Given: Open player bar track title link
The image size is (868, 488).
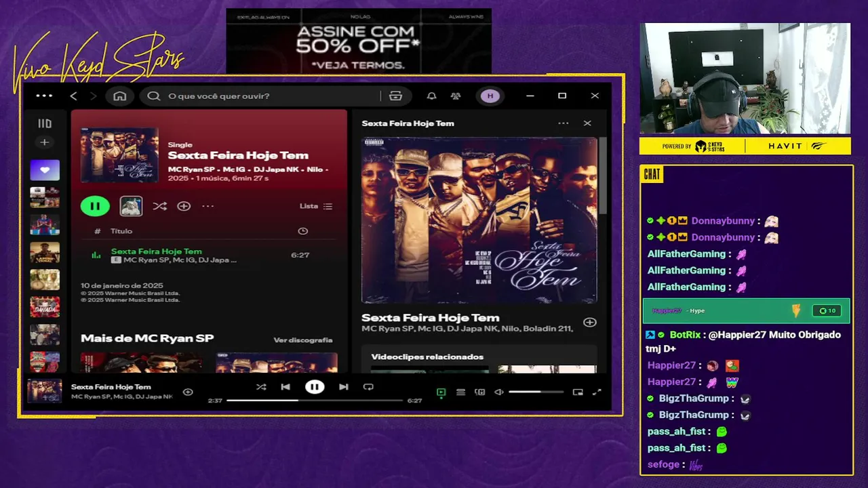Looking at the screenshot, I should click(x=111, y=387).
